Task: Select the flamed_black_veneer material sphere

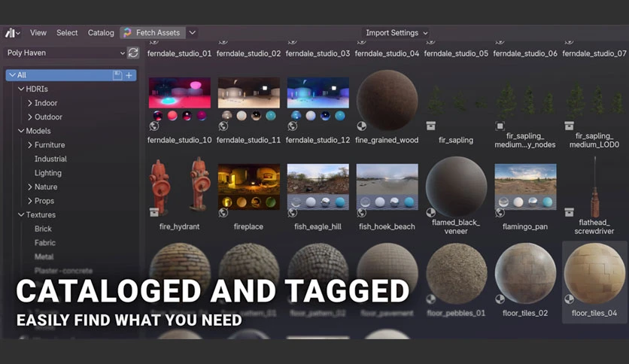Action: tap(456, 187)
